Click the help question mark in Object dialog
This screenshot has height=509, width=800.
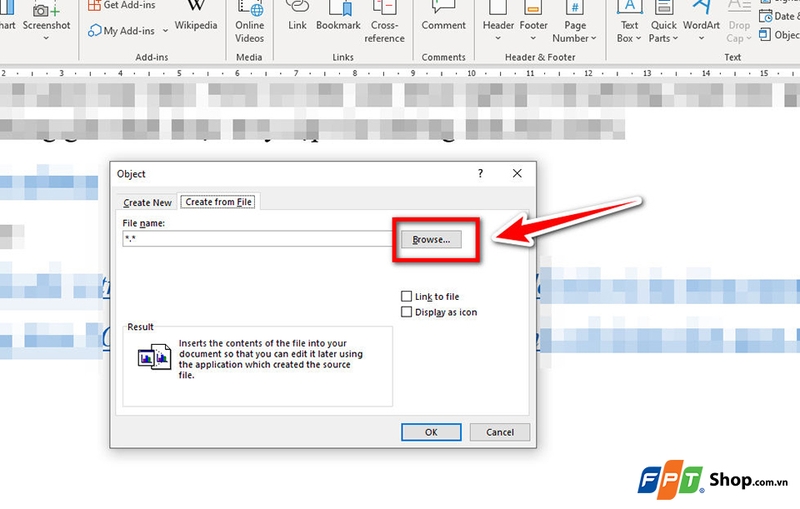point(480,173)
